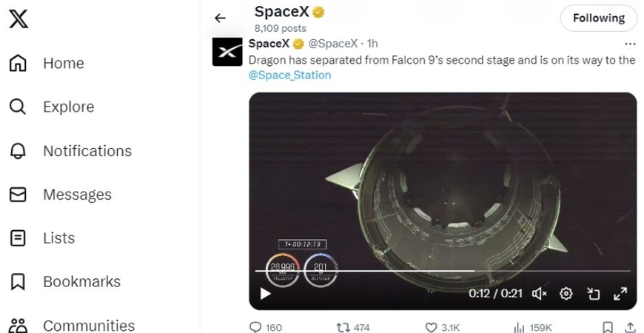Image resolution: width=644 pixels, height=333 pixels.
Task: Open the post's three-dot more menu
Action: point(630,44)
